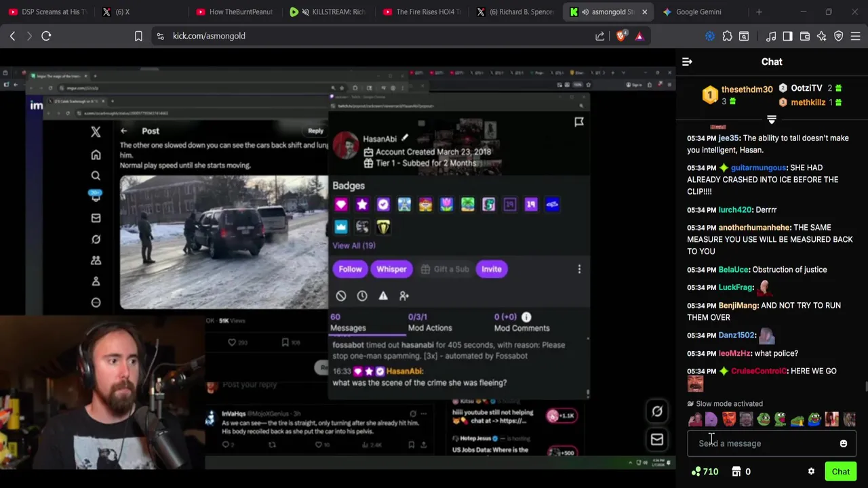This screenshot has height=488, width=868.
Task: Open Brave VPN shield icon
Action: click(x=839, y=36)
